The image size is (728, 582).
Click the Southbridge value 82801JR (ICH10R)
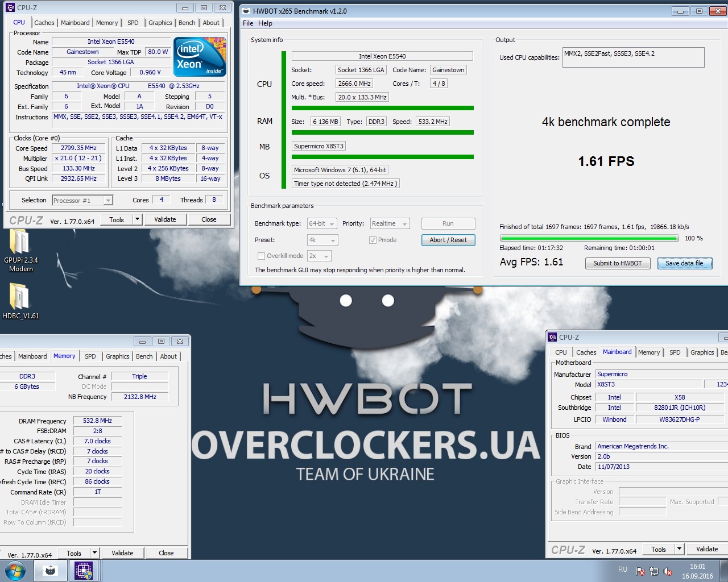pos(680,408)
